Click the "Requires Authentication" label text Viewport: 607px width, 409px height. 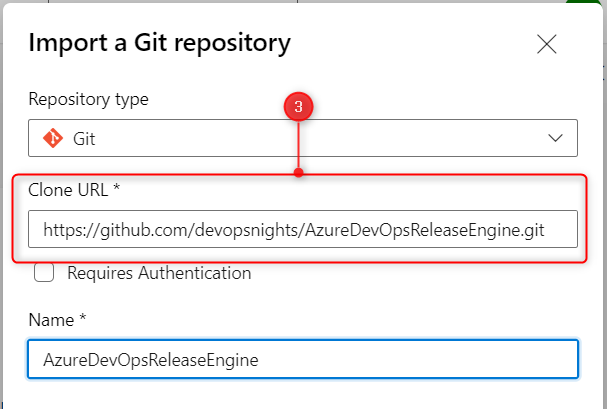point(159,272)
